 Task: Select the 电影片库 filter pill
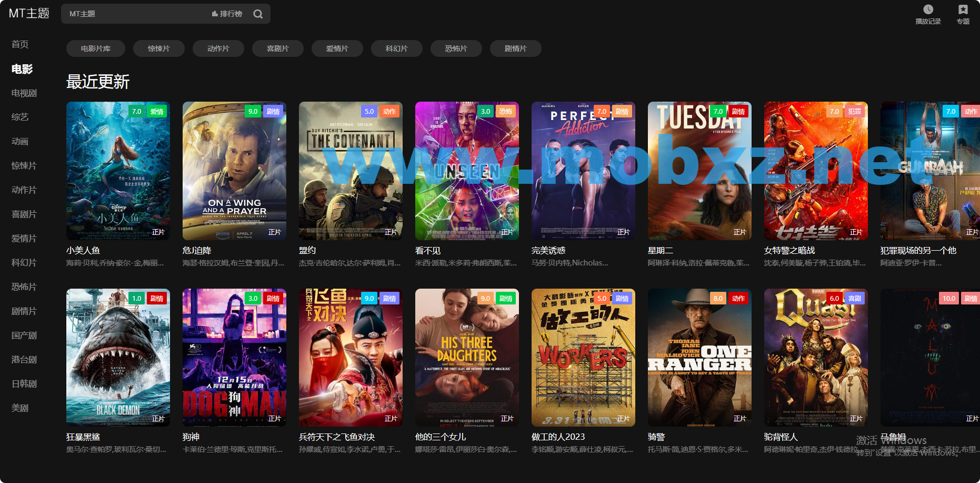[96, 48]
